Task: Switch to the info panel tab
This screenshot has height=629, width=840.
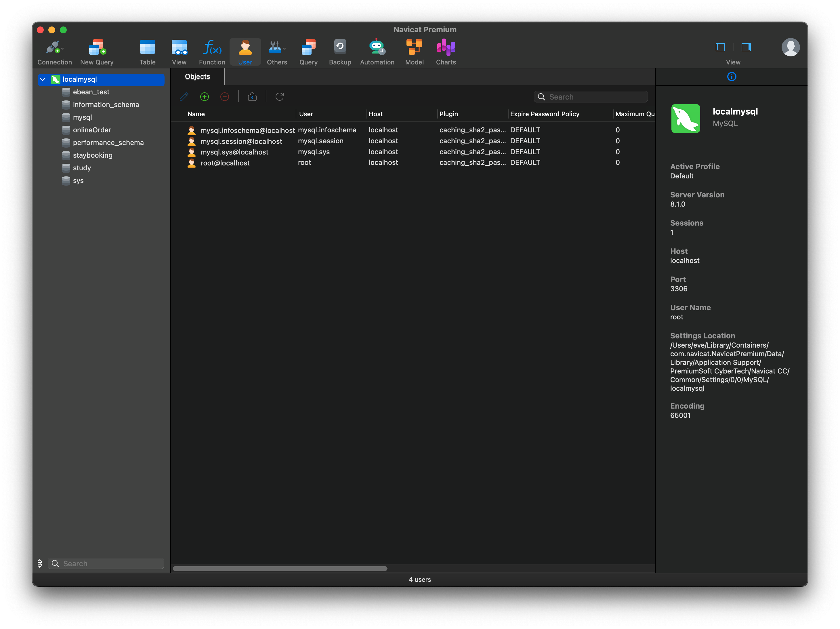Action: [731, 77]
